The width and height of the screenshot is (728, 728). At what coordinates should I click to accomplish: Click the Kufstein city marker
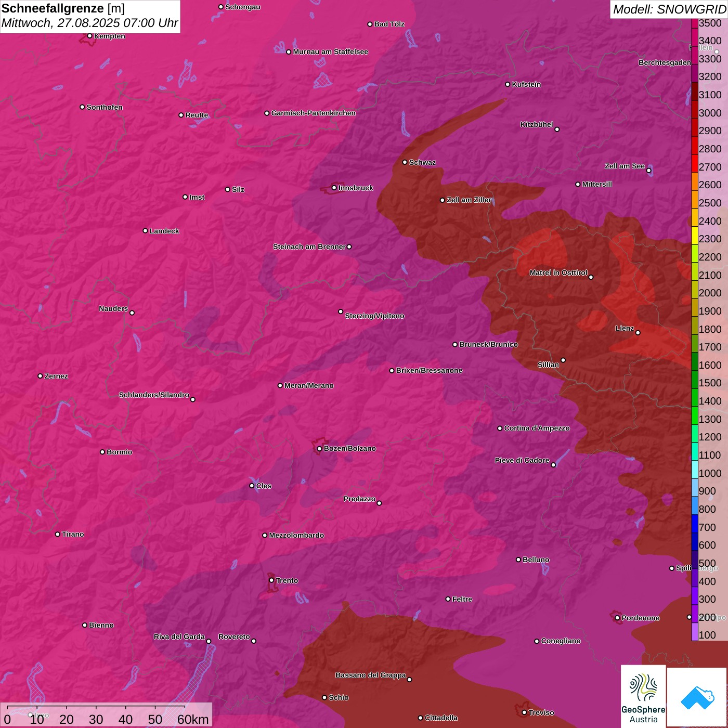click(508, 84)
